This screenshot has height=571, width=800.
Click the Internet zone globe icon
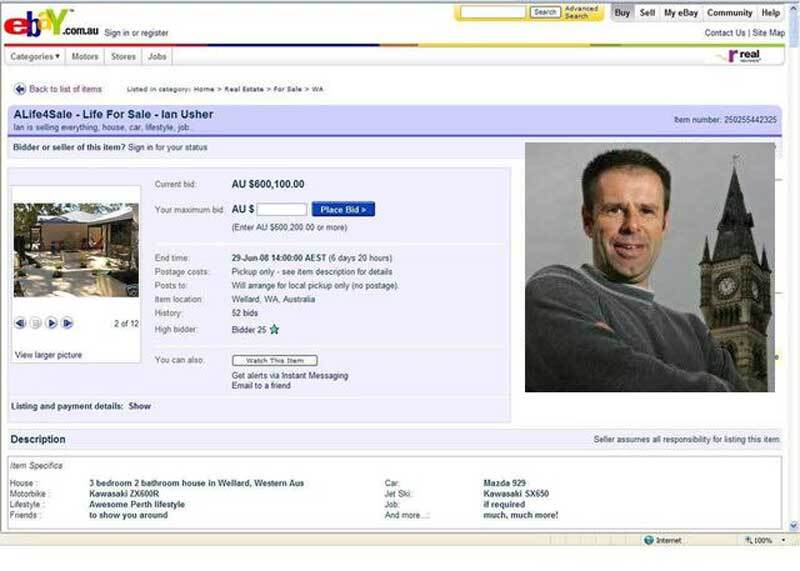click(649, 540)
